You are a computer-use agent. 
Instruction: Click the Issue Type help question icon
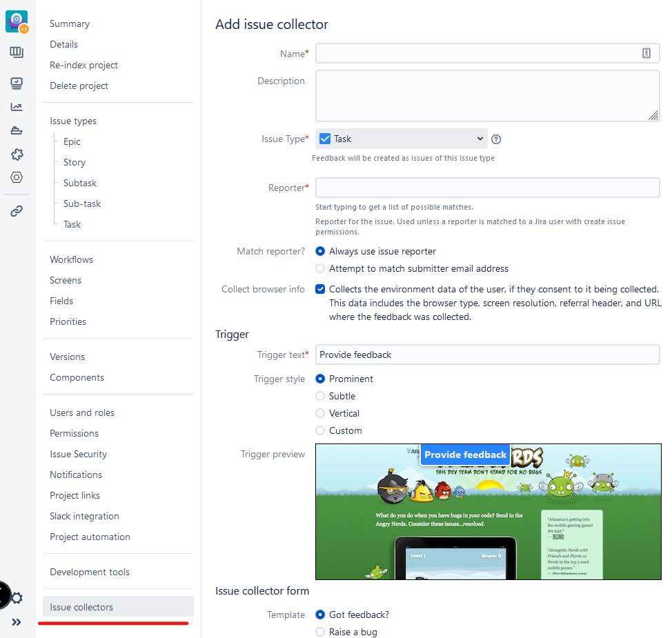[x=496, y=139]
